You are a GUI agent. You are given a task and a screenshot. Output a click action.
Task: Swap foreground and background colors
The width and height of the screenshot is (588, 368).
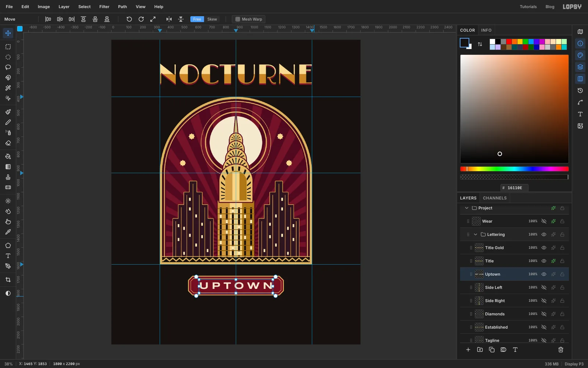(x=480, y=44)
